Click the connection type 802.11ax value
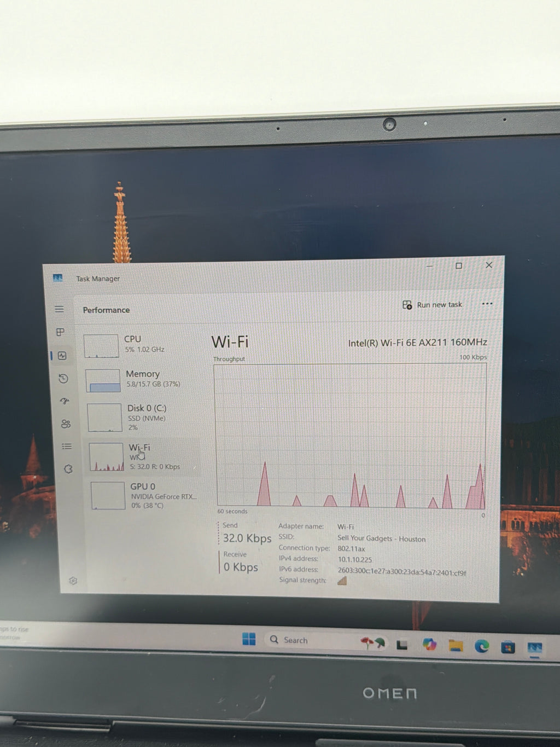 351,549
